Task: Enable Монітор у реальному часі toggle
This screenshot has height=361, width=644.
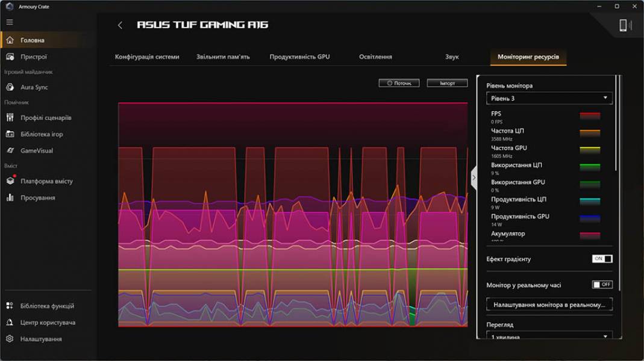Action: (602, 285)
